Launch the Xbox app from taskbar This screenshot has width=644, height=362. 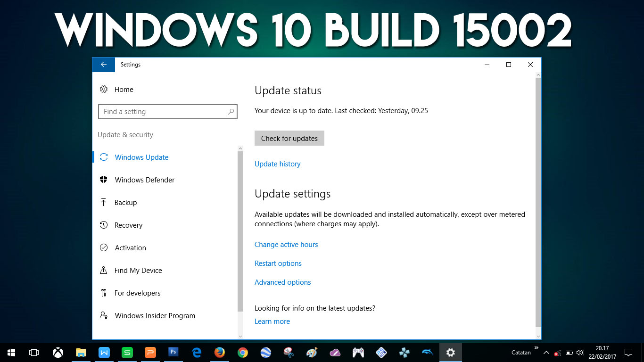click(58, 353)
